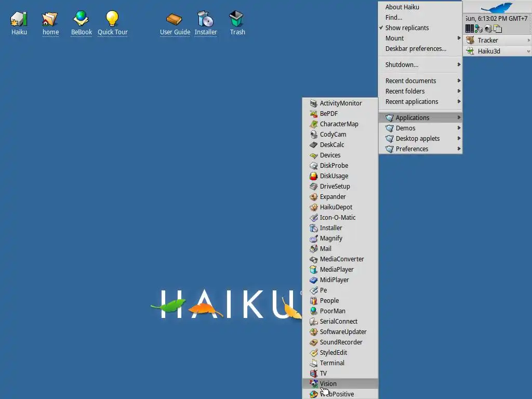The height and width of the screenshot is (399, 532).
Task: Expand the Mount submenu
Action: [x=420, y=38]
